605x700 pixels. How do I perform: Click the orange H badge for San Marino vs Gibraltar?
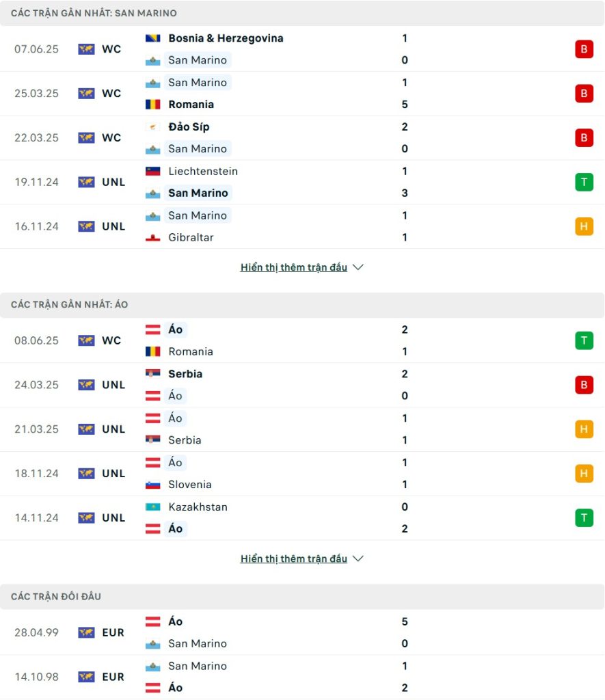coord(584,227)
